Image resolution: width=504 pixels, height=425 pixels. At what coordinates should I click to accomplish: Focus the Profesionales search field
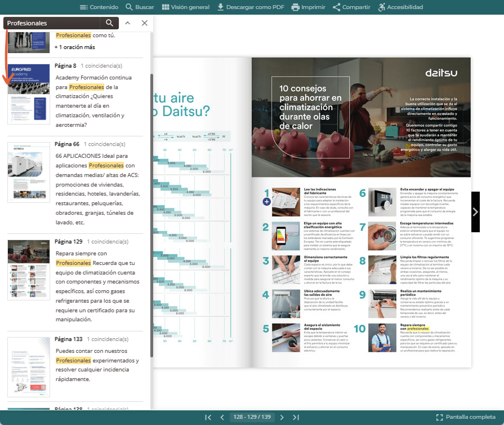[51, 23]
